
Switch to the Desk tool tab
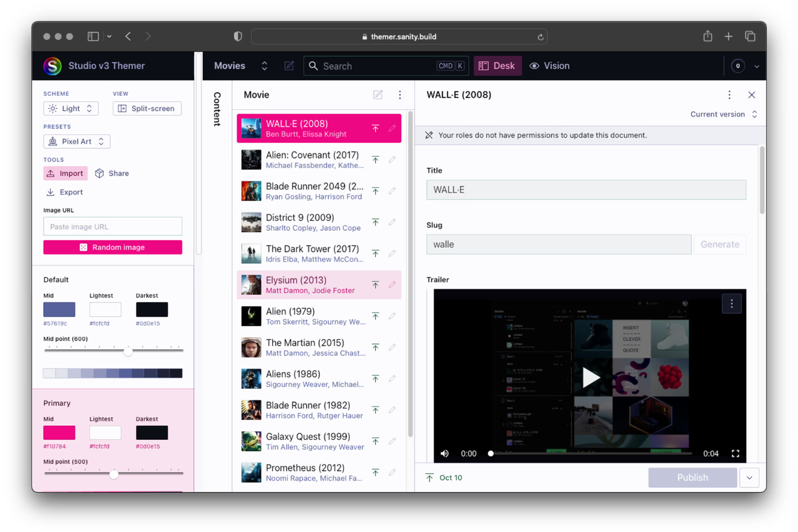point(497,66)
